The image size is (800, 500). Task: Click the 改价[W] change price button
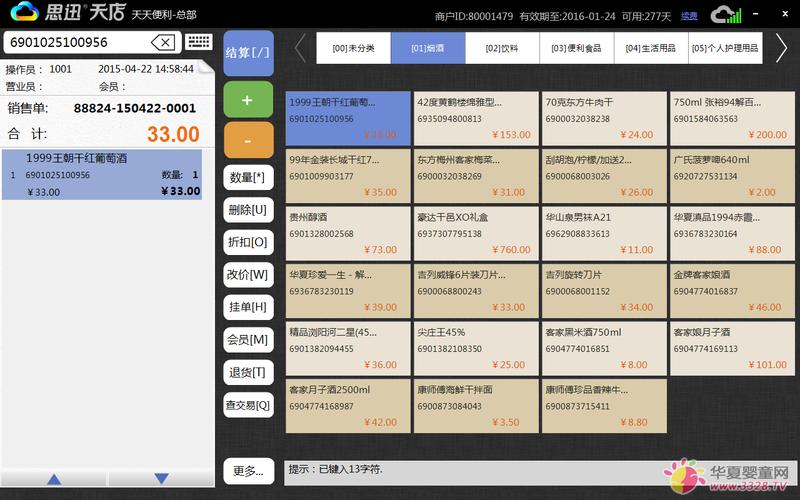coord(248,275)
